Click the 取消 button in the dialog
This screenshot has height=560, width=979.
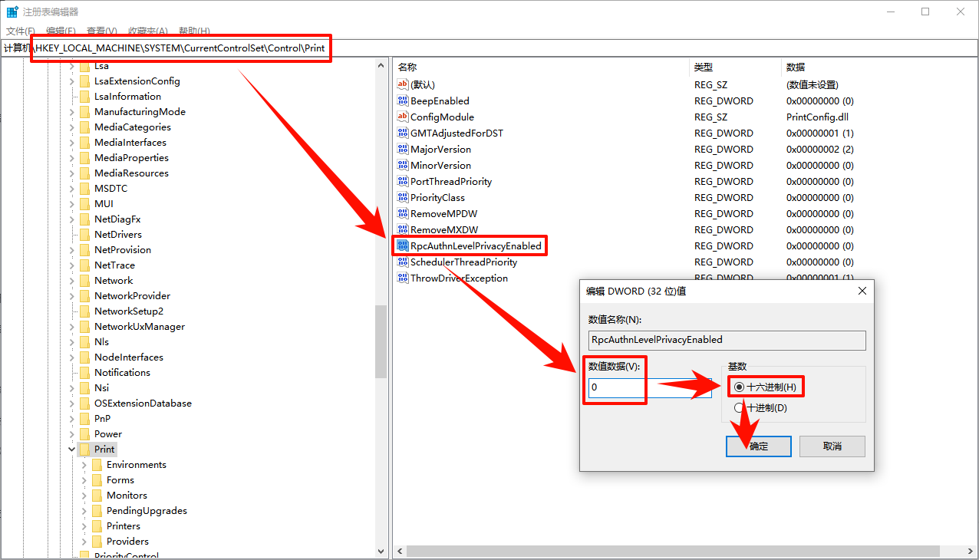(x=832, y=446)
